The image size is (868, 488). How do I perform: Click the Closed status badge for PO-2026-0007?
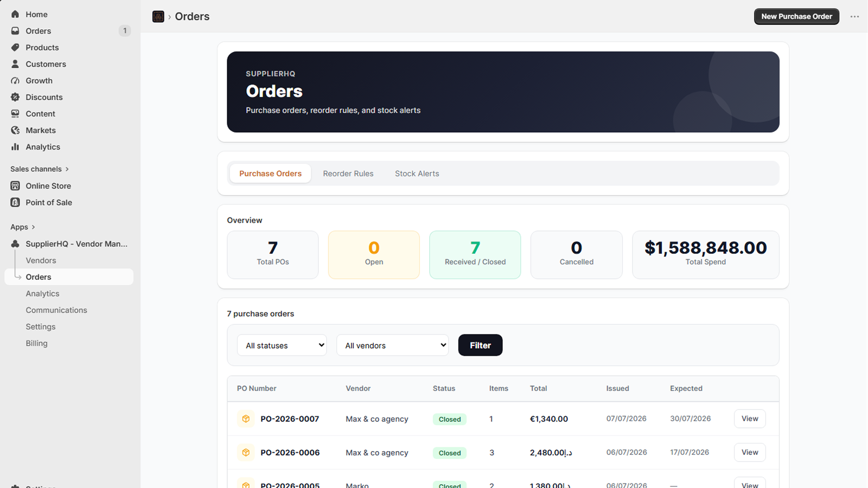coord(450,419)
